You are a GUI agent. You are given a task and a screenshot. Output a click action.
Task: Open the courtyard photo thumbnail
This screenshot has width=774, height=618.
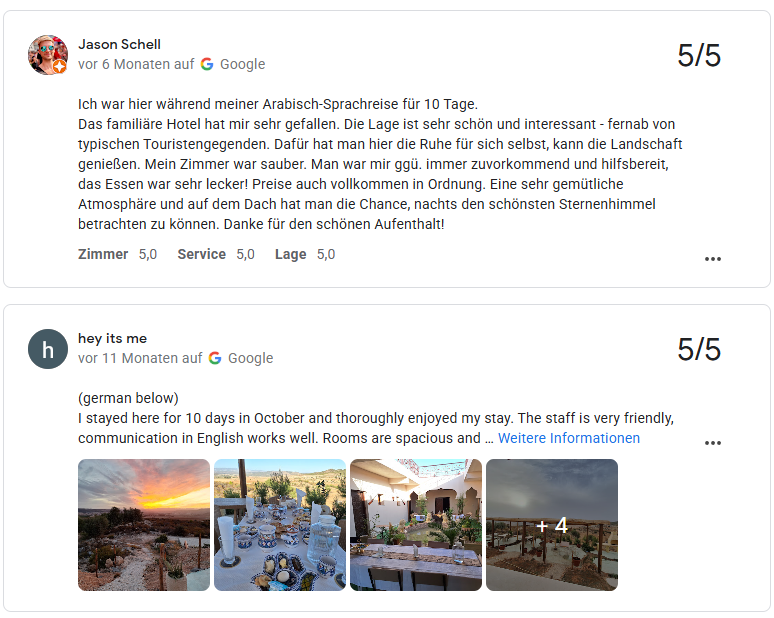(x=416, y=525)
